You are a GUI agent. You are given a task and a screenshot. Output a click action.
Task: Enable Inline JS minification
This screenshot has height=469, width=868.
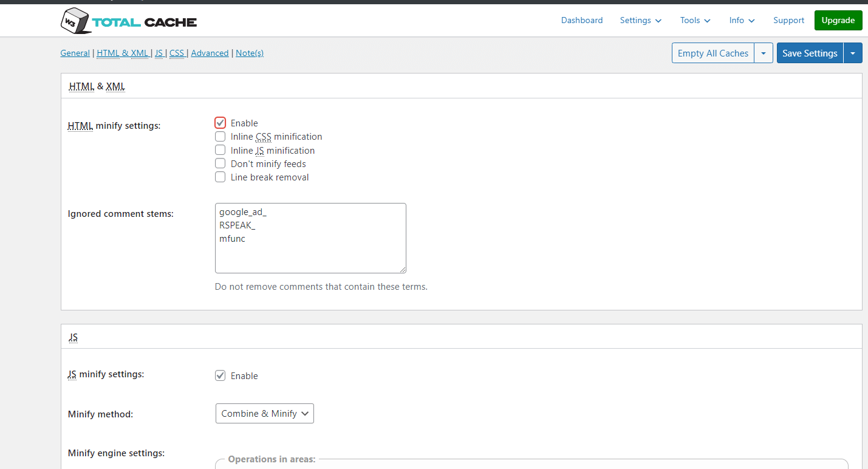220,150
